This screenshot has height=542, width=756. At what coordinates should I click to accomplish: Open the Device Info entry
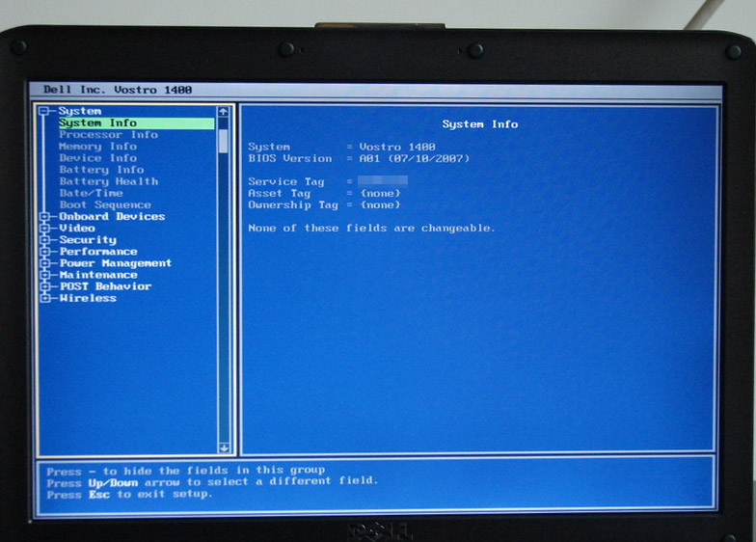[x=98, y=158]
